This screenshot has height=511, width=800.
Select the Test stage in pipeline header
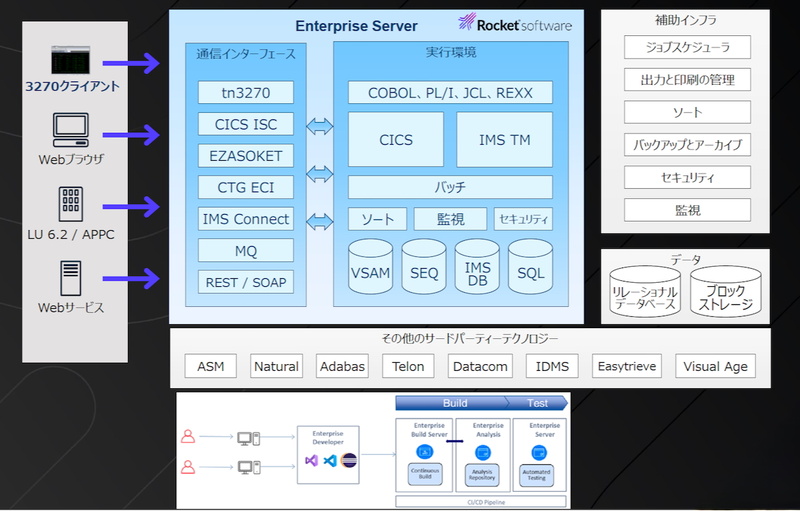coord(537,403)
